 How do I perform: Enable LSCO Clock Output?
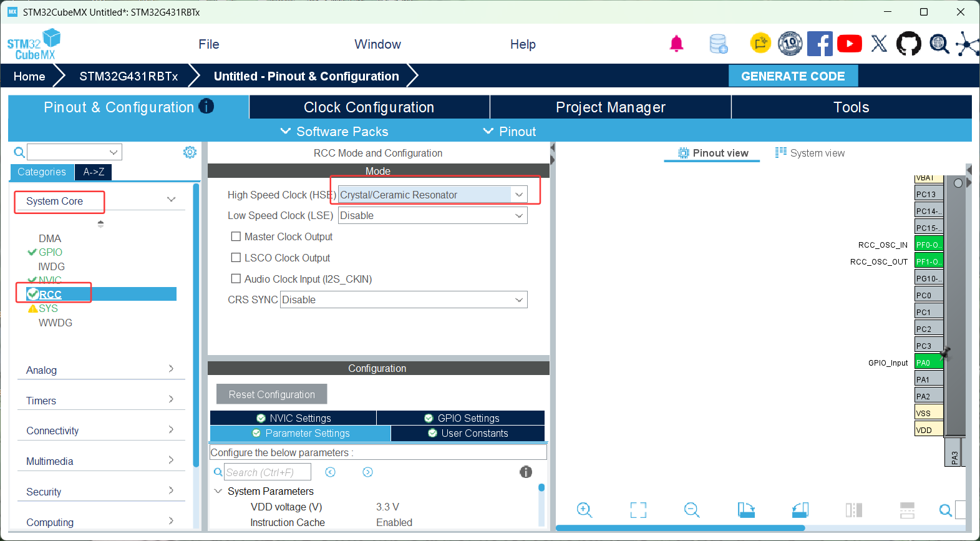[236, 258]
